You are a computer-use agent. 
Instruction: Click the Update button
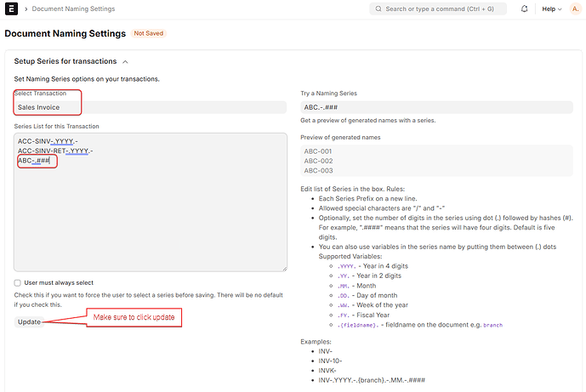coord(29,322)
